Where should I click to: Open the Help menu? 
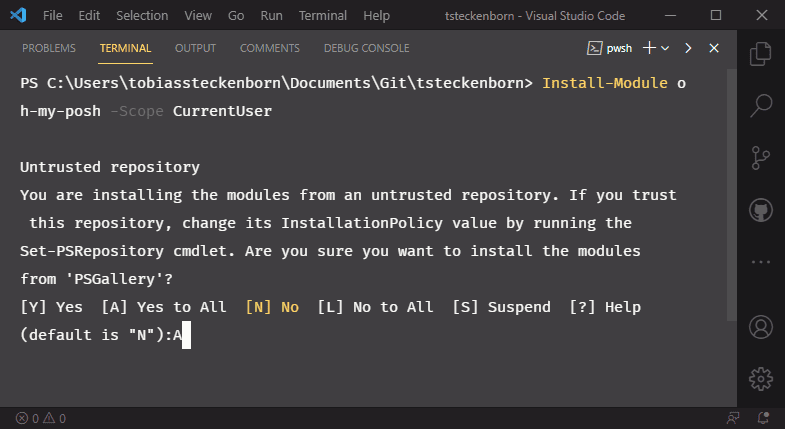[x=376, y=16]
